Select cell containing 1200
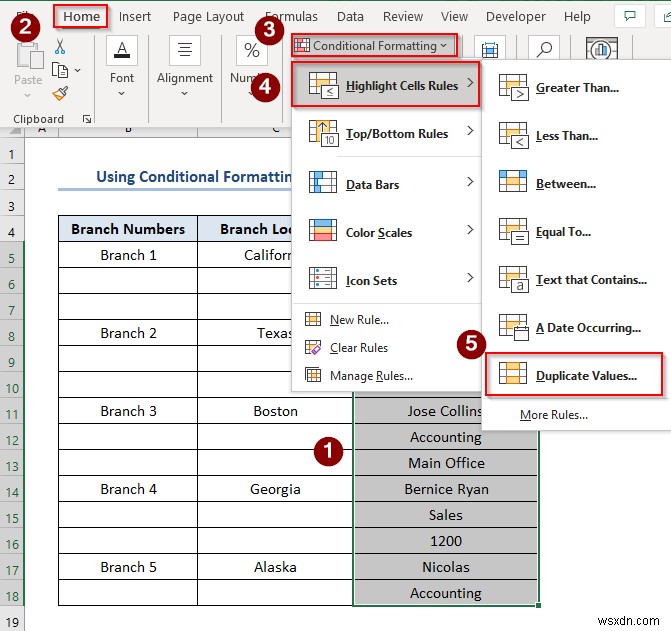The height and width of the screenshot is (631, 671). click(446, 541)
